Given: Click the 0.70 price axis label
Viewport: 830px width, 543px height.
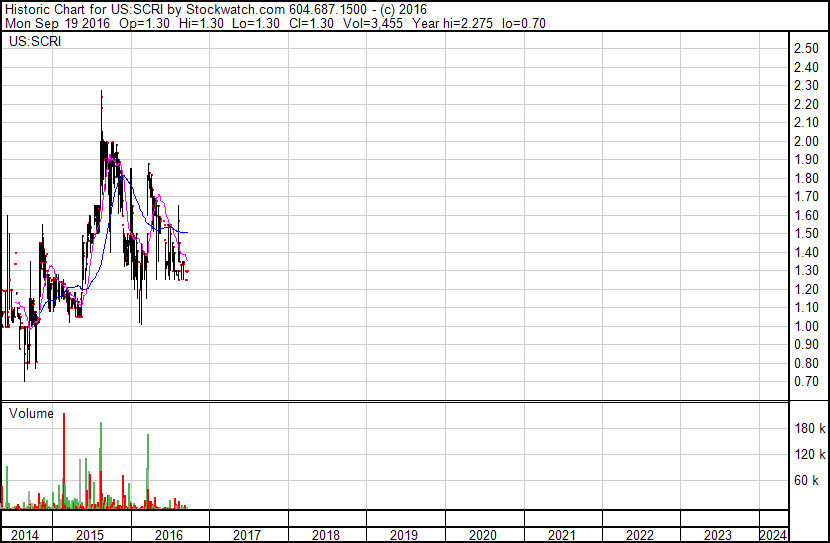Looking at the screenshot, I should click(x=806, y=382).
